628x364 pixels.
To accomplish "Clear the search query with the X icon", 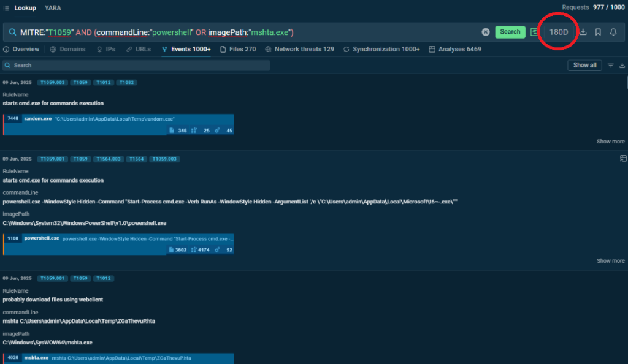I will coord(486,32).
